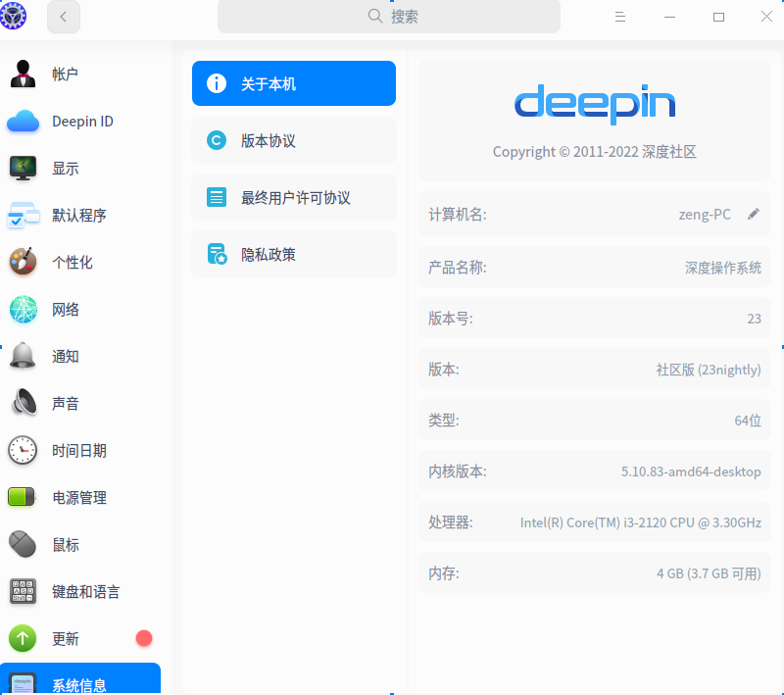Viewport: 784px width, 695px height.
Task: Open the 鼠标 mouse icon
Action: click(23, 544)
